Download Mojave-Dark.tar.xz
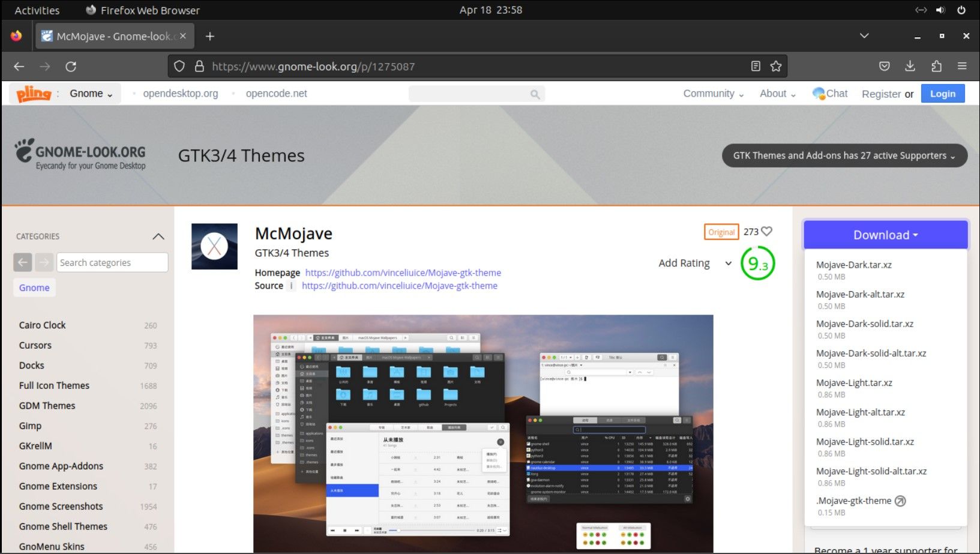The image size is (980, 554). click(853, 265)
